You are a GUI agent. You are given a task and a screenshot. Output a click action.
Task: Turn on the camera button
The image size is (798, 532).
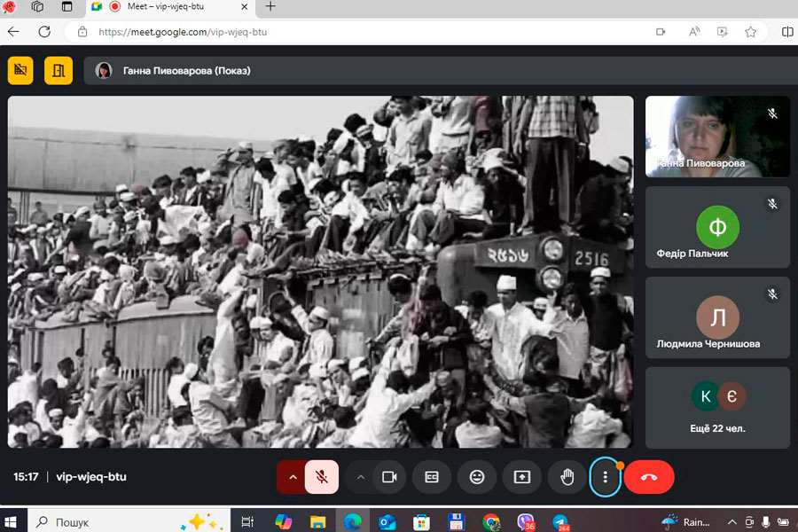(389, 477)
